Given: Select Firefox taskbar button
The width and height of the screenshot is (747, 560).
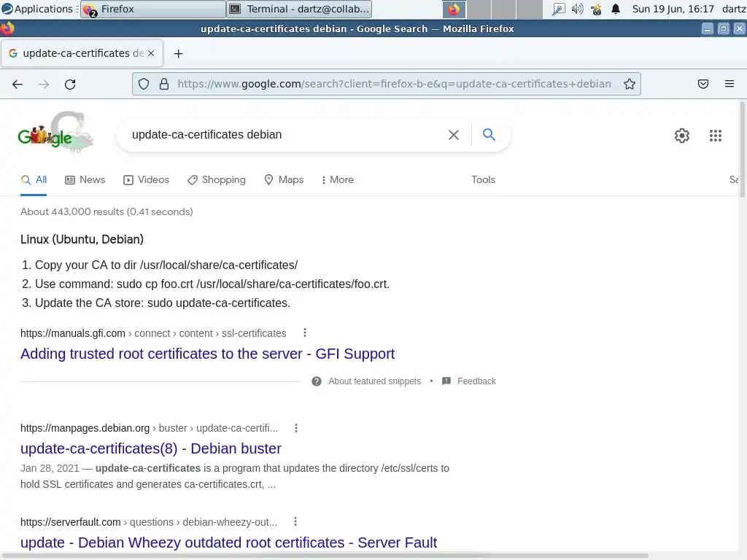Looking at the screenshot, I should coord(153,9).
